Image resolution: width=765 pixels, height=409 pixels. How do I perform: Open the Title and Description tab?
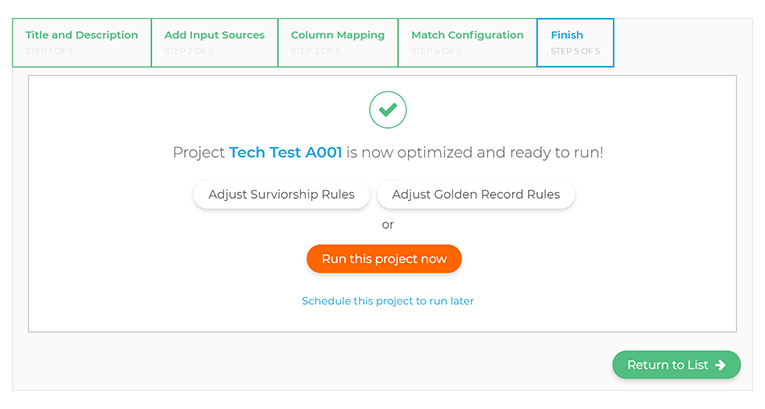(x=81, y=35)
